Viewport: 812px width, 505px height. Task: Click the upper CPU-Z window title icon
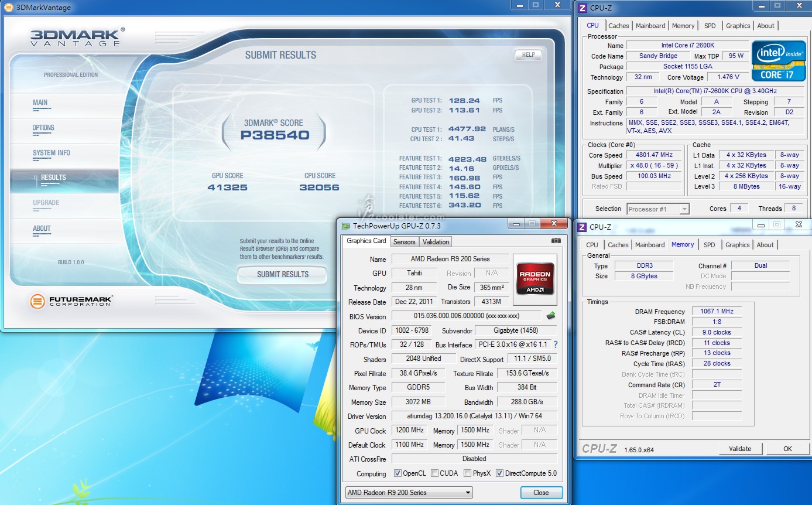click(x=583, y=8)
